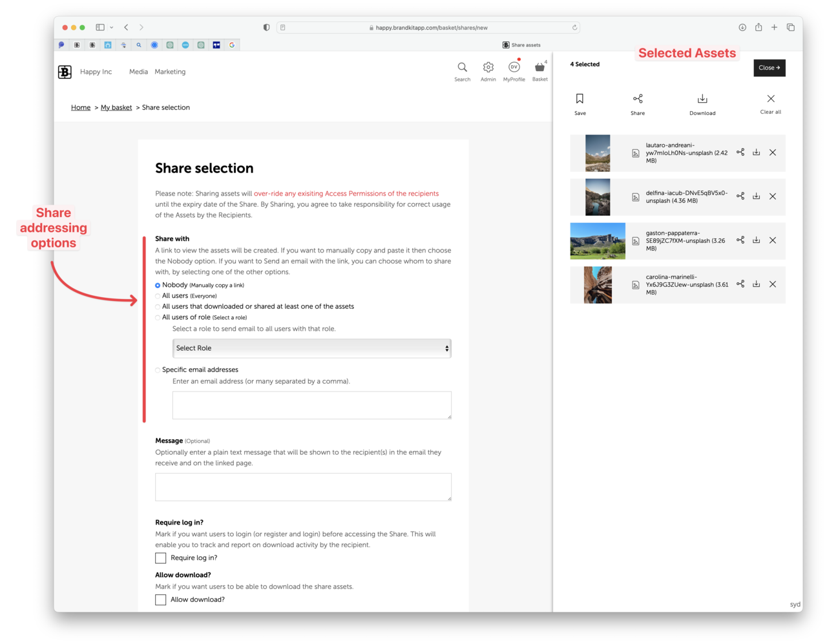Screen dimensions: 827x644
Task: Open the Basket showing 4 items
Action: [539, 68]
